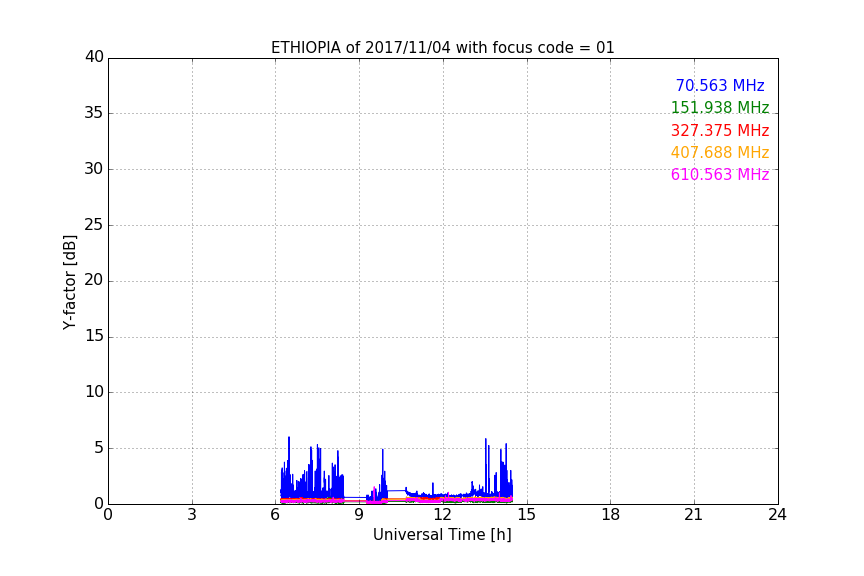The height and width of the screenshot is (576, 864).
Task: Click the y-axis tick value 20
Action: [x=94, y=281]
